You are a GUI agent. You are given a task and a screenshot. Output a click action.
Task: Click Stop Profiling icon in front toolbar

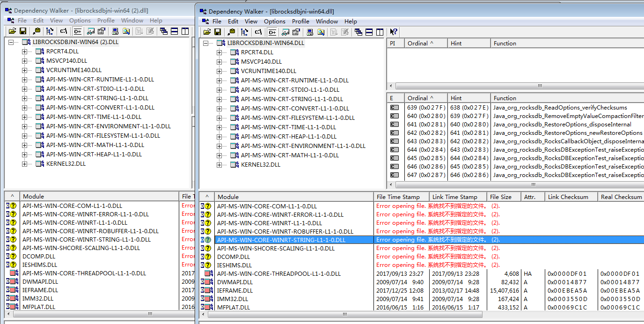345,32
